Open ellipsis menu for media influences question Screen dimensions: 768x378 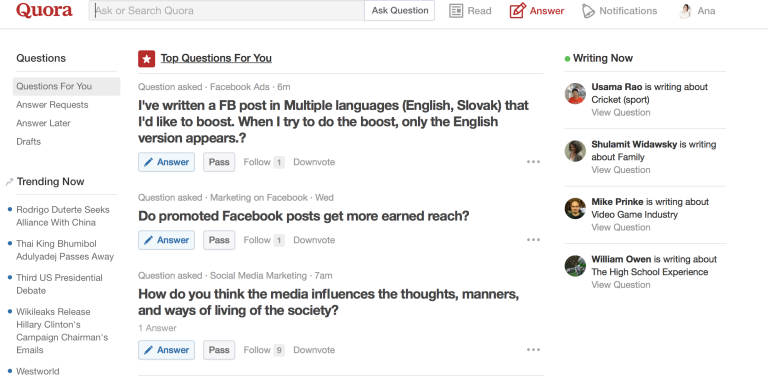[533, 350]
